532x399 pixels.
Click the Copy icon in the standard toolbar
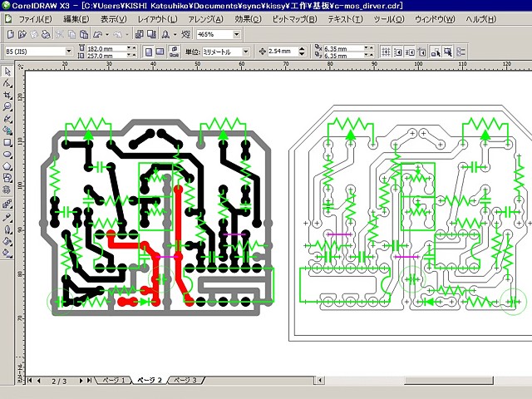(71, 34)
